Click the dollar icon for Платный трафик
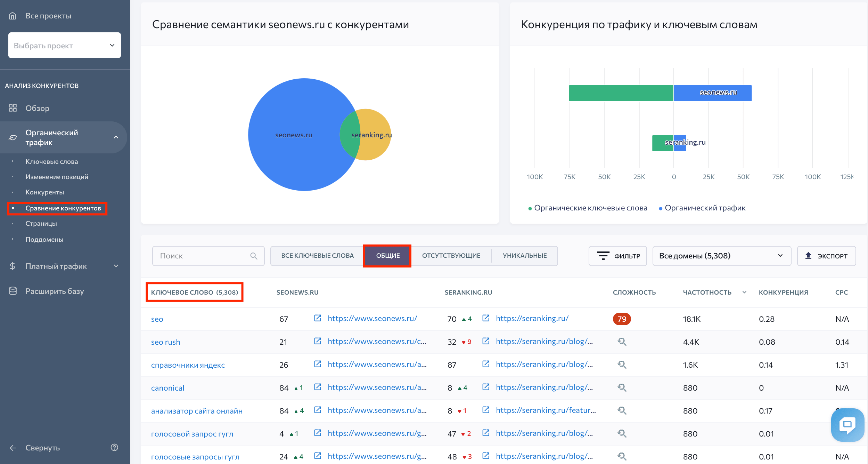This screenshot has height=464, width=868. click(x=13, y=266)
